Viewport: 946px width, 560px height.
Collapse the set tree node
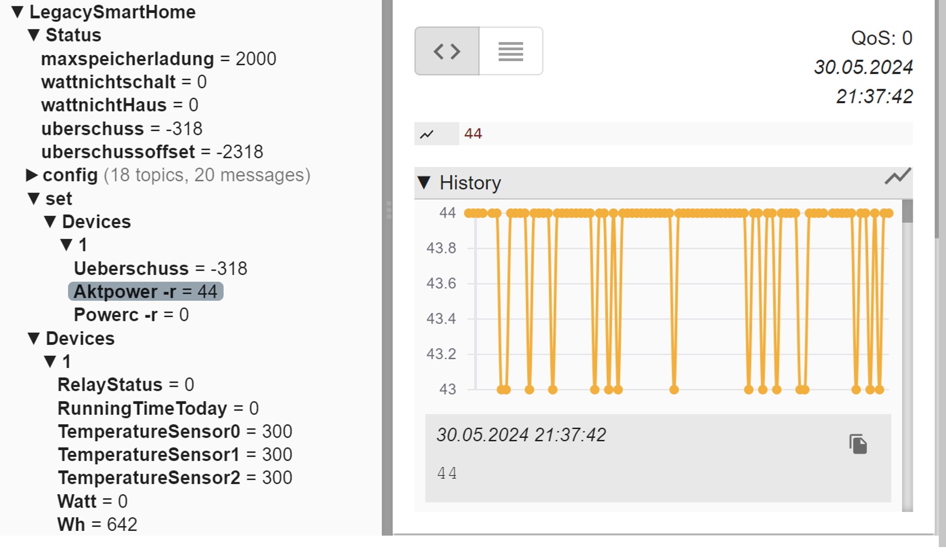34,199
